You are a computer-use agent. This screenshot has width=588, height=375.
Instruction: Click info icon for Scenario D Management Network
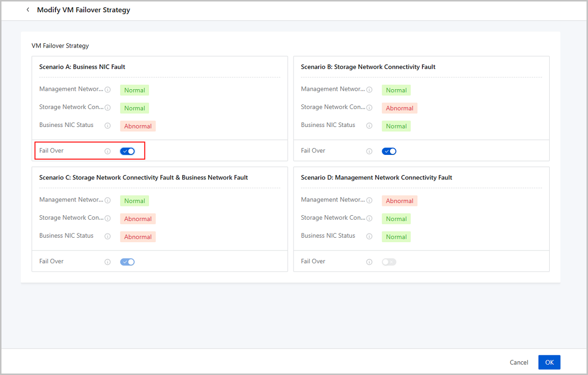369,200
